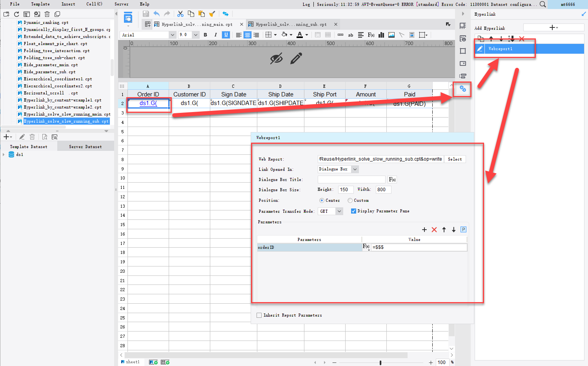The height and width of the screenshot is (366, 588).
Task: Insert a chart using the chart icon
Action: point(381,35)
